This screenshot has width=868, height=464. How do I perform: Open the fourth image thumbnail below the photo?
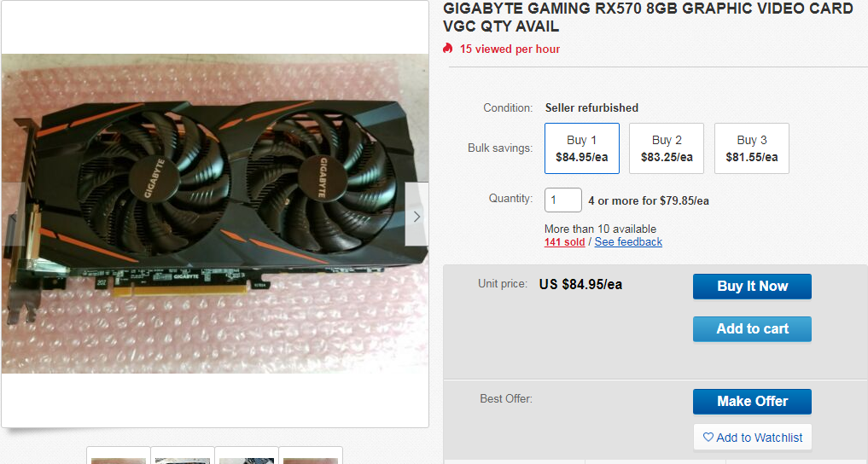pyautogui.click(x=311, y=455)
